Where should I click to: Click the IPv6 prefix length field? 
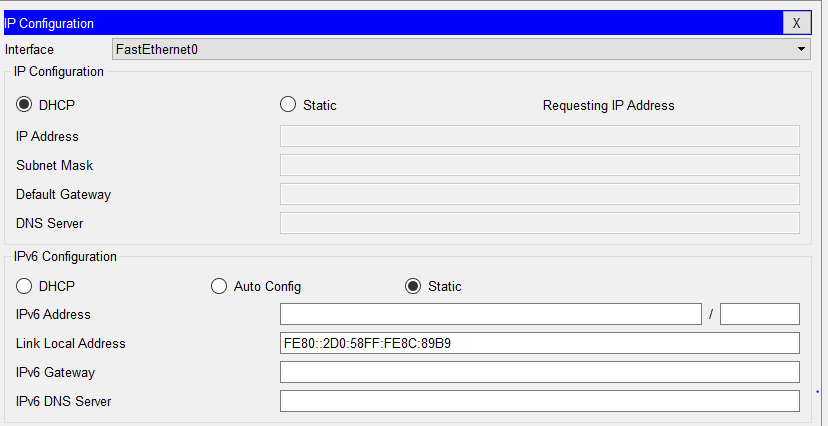tap(759, 314)
